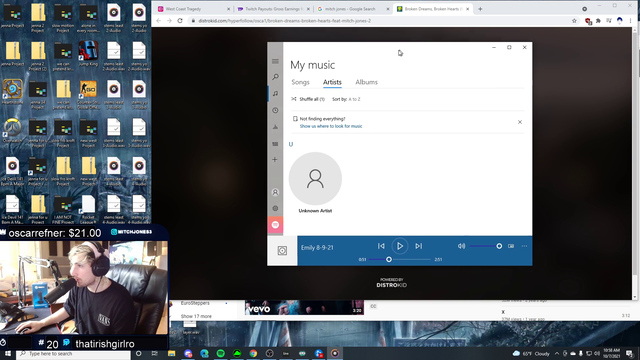Switch to the Artists tab
This screenshot has width=640, height=360.
[x=332, y=82]
